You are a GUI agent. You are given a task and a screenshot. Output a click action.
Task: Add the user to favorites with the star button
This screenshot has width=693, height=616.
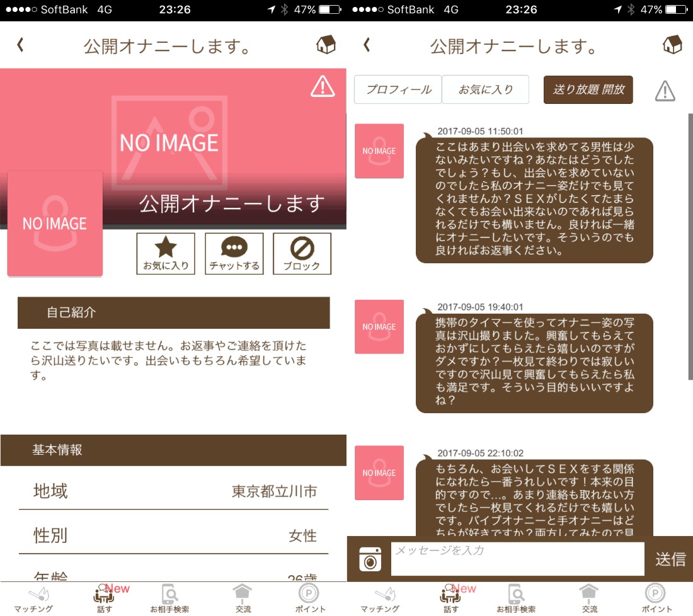166,254
